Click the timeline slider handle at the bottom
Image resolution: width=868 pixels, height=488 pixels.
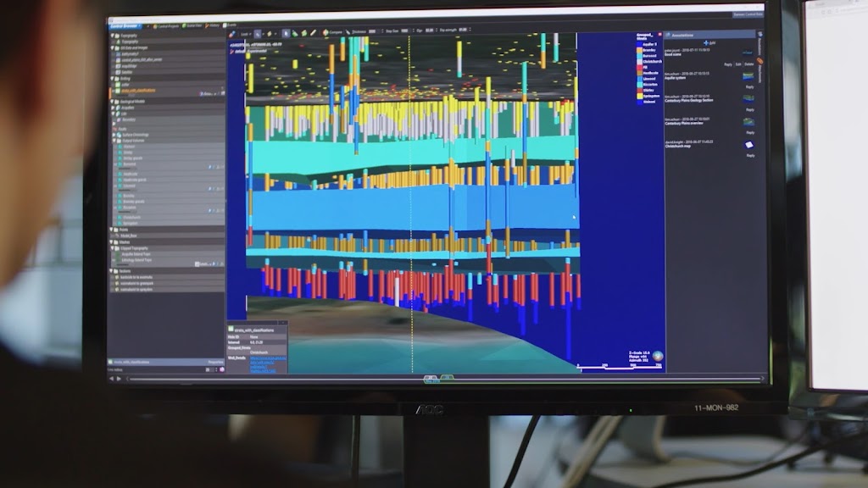tap(431, 379)
